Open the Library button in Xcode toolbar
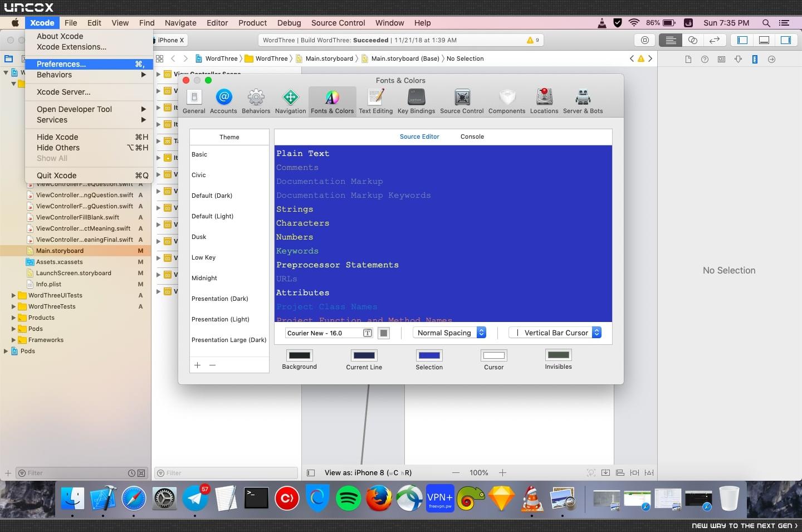Viewport: 802px width, 532px height. tap(645, 40)
